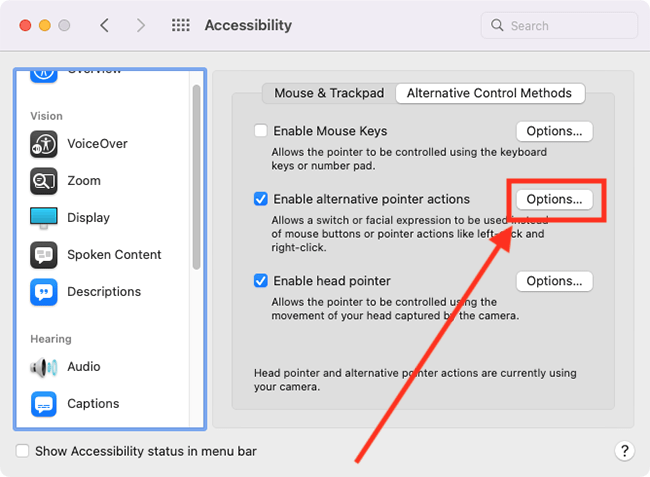The image size is (650, 477).
Task: Switch to Mouse & Trackpad tab
Action: tap(329, 93)
